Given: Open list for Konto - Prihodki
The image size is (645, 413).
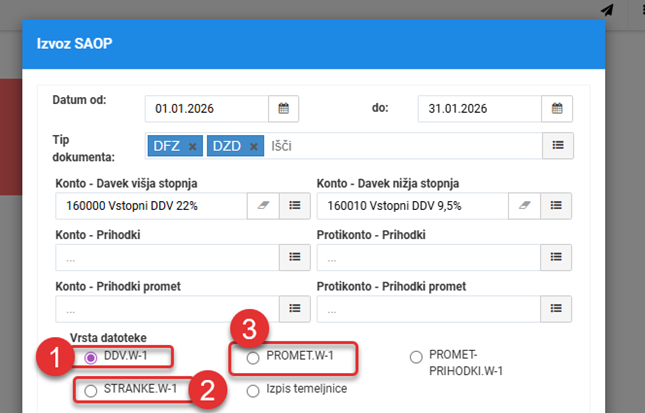Looking at the screenshot, I should pos(295,257).
